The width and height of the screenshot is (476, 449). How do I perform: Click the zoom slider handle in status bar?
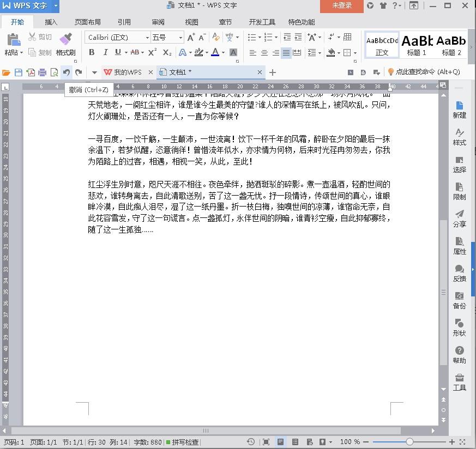pos(409,442)
